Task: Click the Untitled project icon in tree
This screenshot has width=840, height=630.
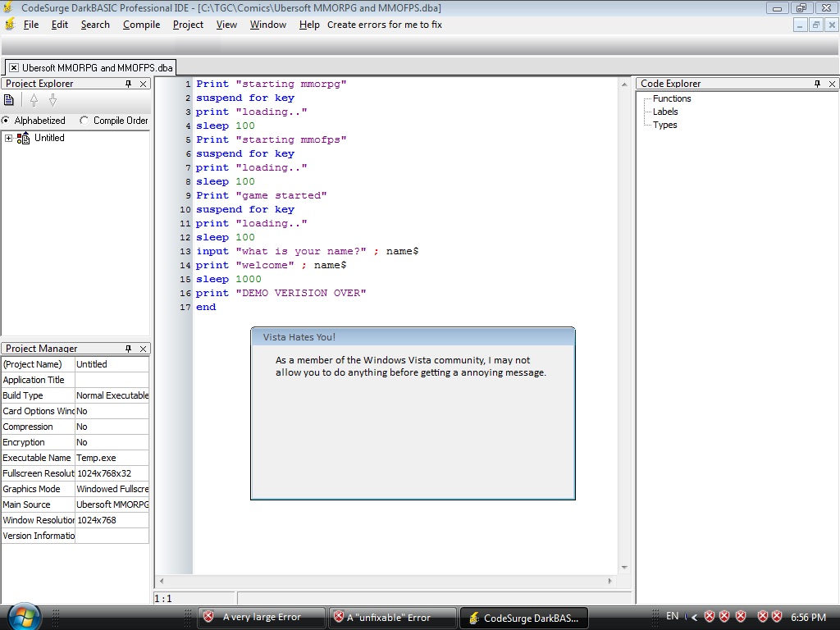Action: pos(23,138)
